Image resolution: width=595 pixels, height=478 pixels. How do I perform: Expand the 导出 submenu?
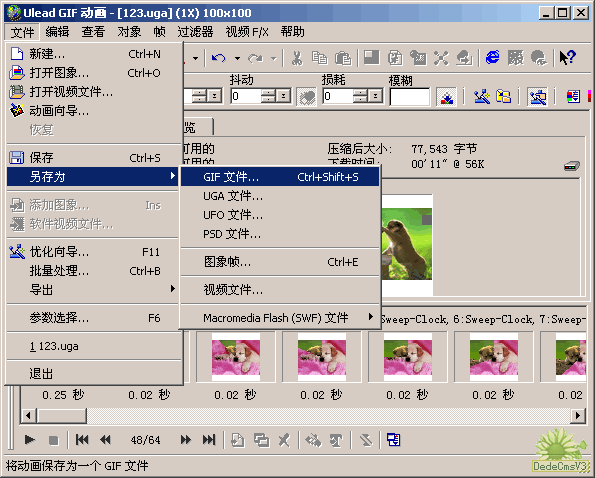click(92, 289)
